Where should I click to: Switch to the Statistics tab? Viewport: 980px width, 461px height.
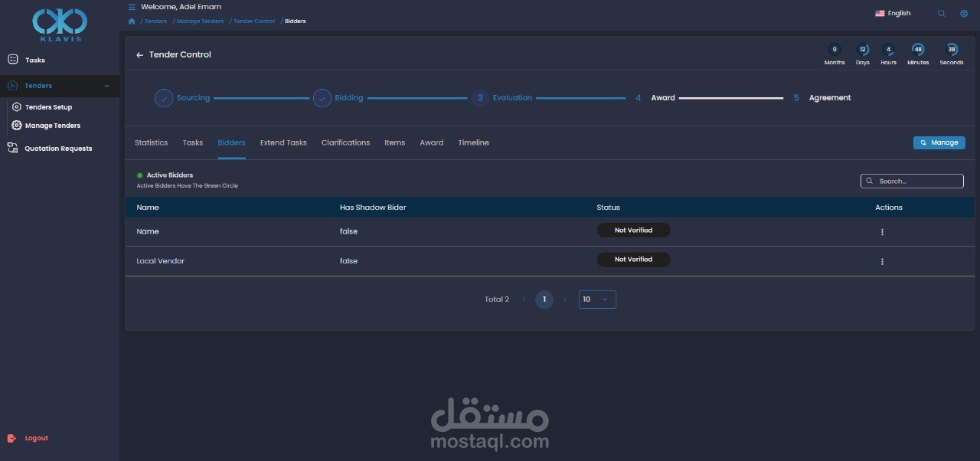point(152,142)
